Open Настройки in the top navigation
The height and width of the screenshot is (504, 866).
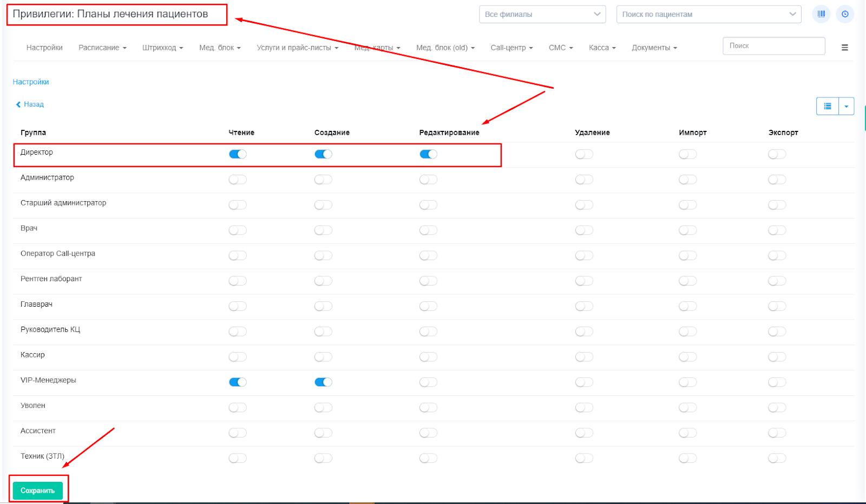[44, 48]
